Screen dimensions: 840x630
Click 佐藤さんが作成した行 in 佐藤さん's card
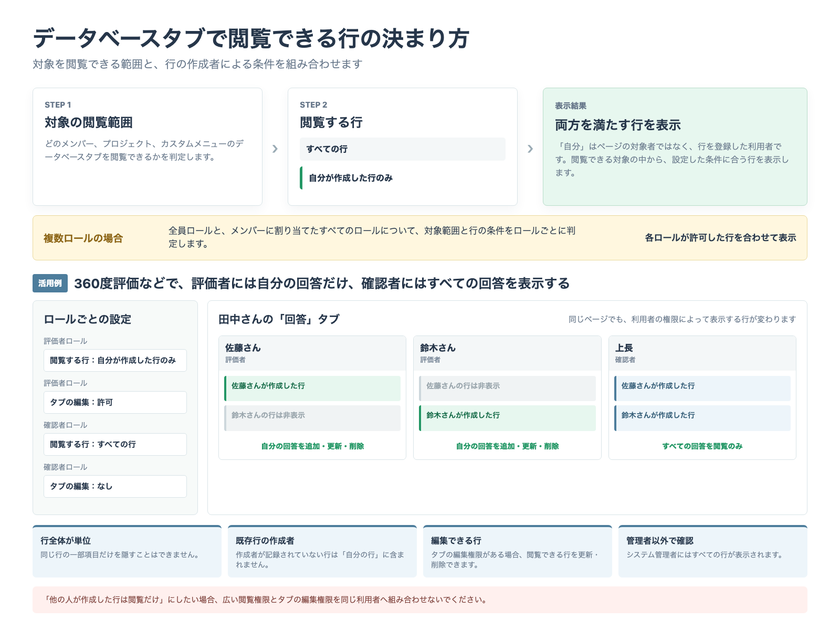click(312, 388)
